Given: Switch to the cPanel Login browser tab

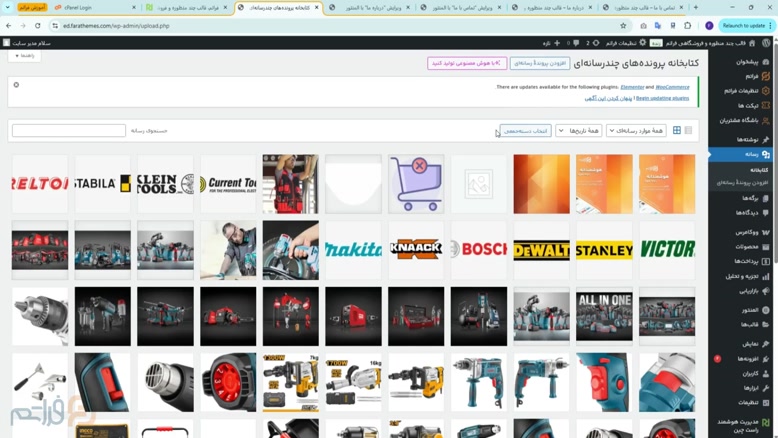Looking at the screenshot, I should [x=96, y=7].
